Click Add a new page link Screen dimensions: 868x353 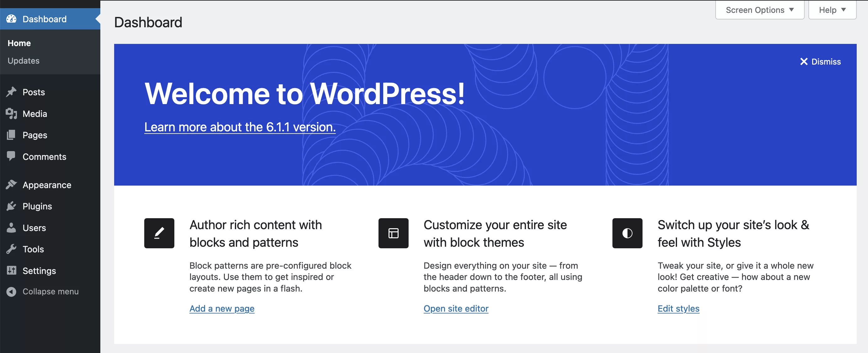point(221,308)
